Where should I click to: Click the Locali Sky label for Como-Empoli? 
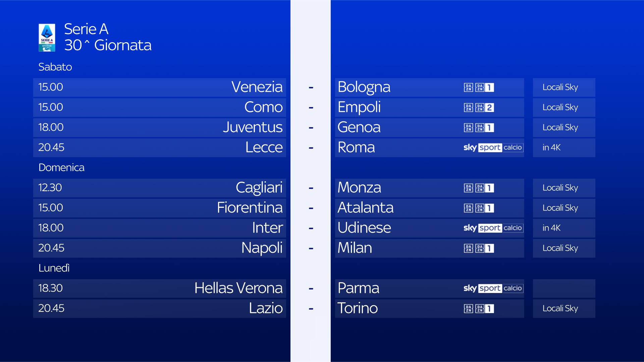pyautogui.click(x=560, y=107)
